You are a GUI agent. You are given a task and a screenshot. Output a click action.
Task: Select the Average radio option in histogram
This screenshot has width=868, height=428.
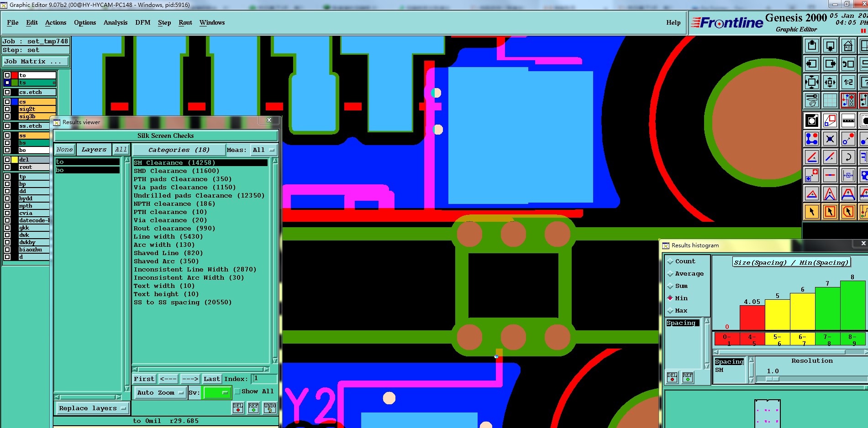[x=670, y=274]
